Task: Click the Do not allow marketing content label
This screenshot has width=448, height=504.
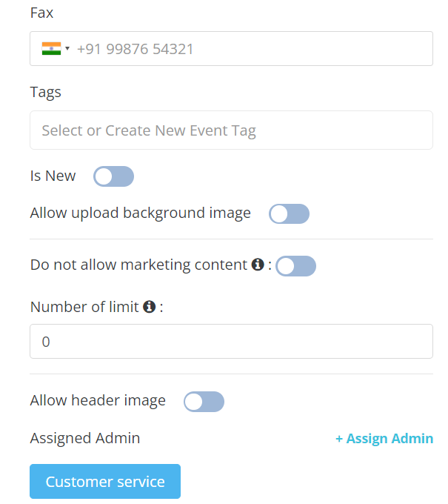Action: click(x=138, y=265)
